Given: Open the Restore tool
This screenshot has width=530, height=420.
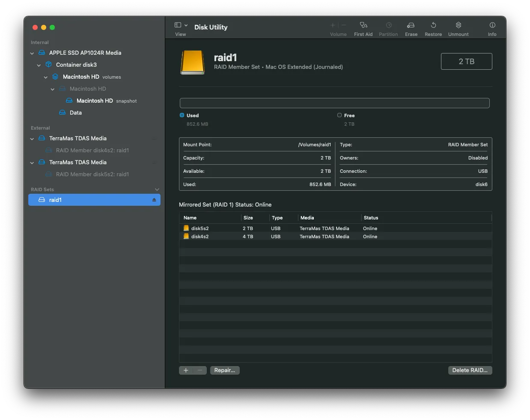Looking at the screenshot, I should [x=433, y=29].
